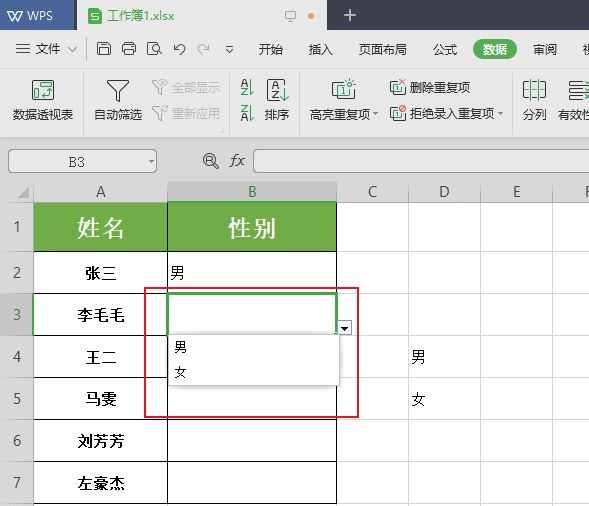The width and height of the screenshot is (589, 506).
Task: Select the 数据 ribbon tab
Action: [x=495, y=49]
